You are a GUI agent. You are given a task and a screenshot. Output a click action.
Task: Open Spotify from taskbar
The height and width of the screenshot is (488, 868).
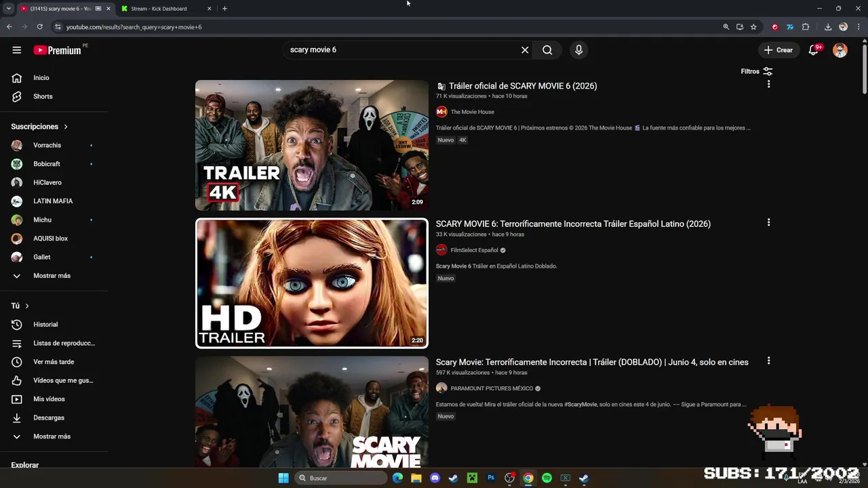[x=547, y=478]
